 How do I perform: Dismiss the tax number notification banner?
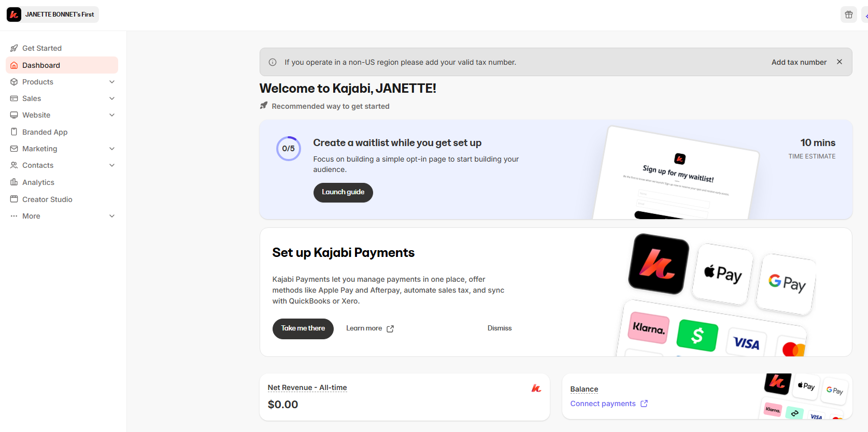(x=839, y=62)
